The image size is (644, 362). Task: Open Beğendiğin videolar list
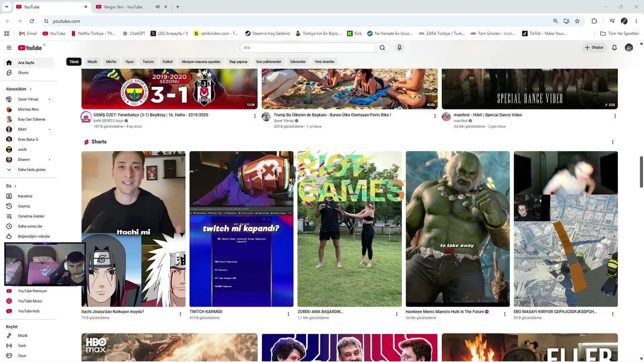[28, 236]
